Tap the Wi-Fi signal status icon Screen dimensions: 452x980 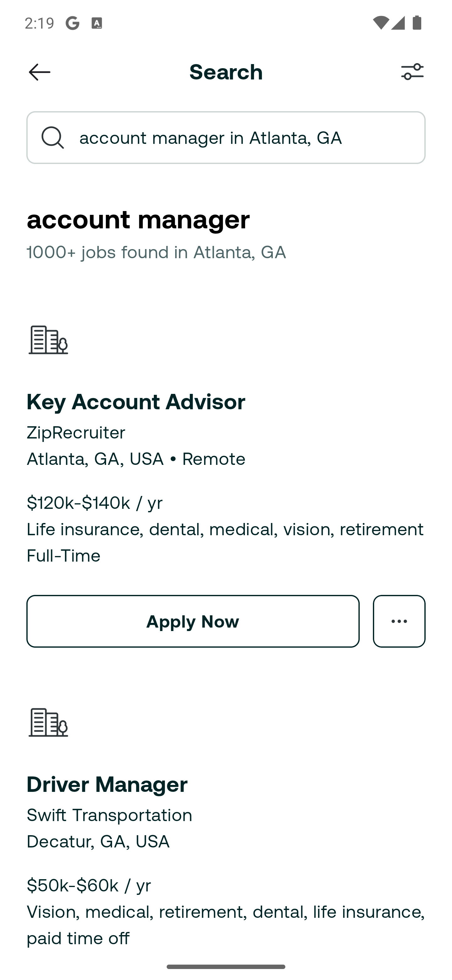[380, 23]
